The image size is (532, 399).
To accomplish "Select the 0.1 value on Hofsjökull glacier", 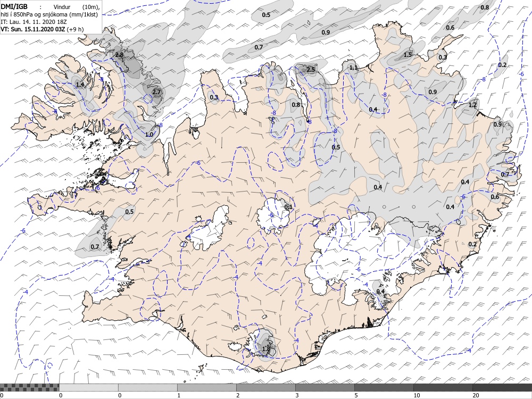I will point(288,206).
